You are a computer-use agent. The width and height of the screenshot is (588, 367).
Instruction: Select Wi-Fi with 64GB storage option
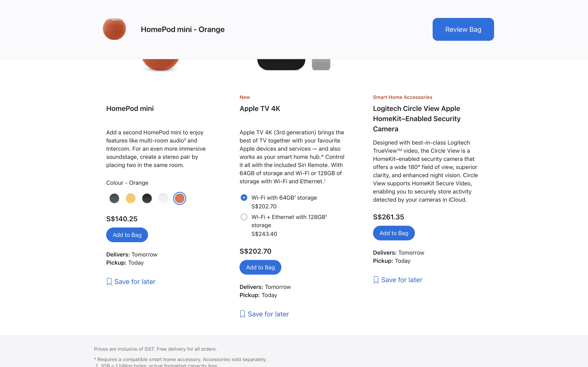point(244,198)
